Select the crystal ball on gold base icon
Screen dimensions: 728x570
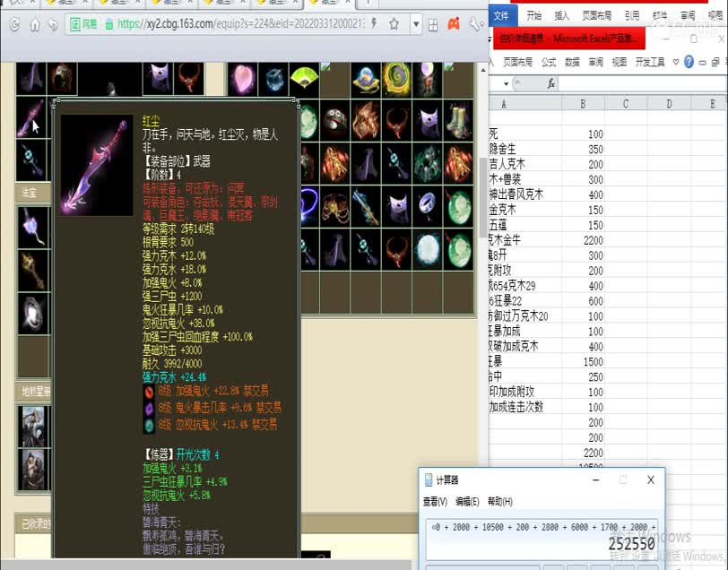coord(366,80)
